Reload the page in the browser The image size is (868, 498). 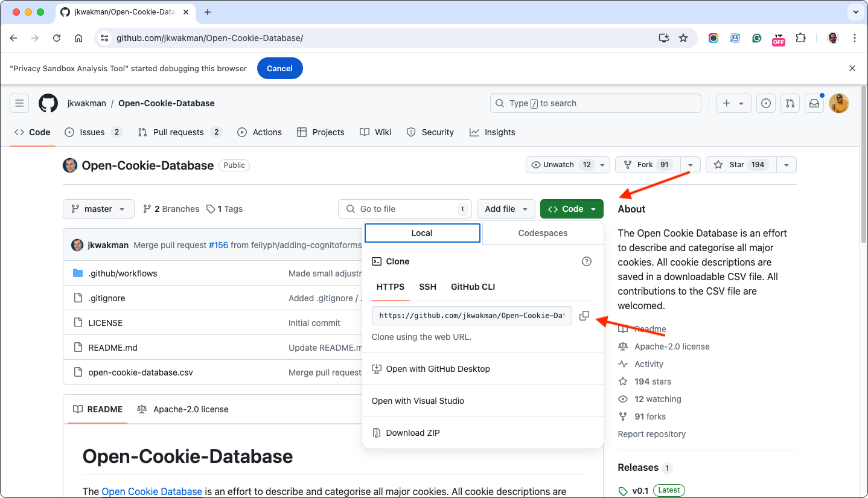[57, 38]
